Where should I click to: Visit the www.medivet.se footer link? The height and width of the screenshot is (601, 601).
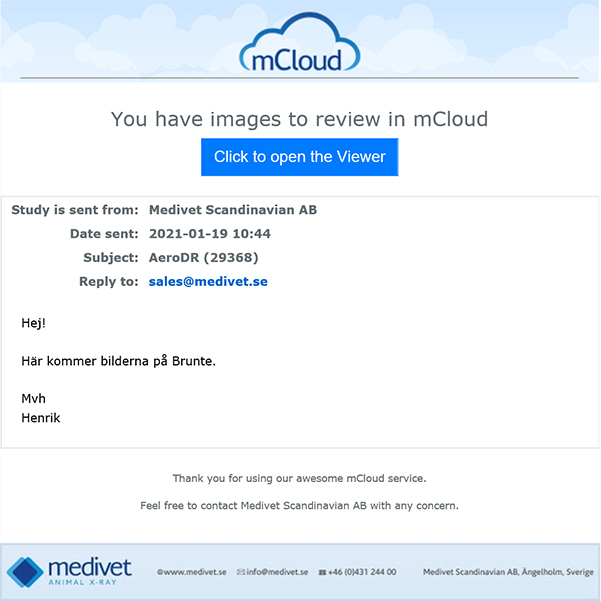[195, 572]
